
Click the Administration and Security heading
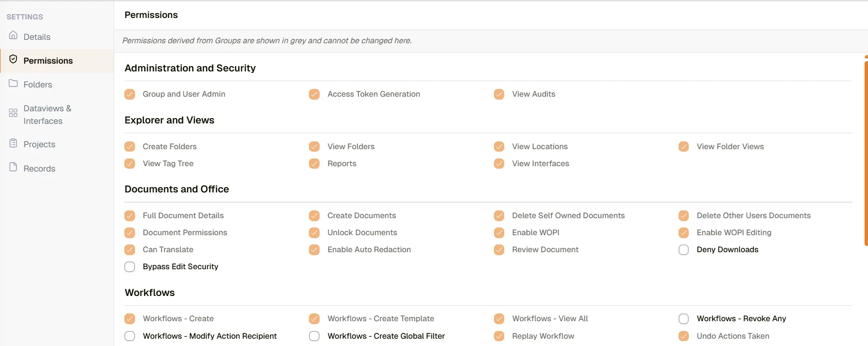point(190,68)
